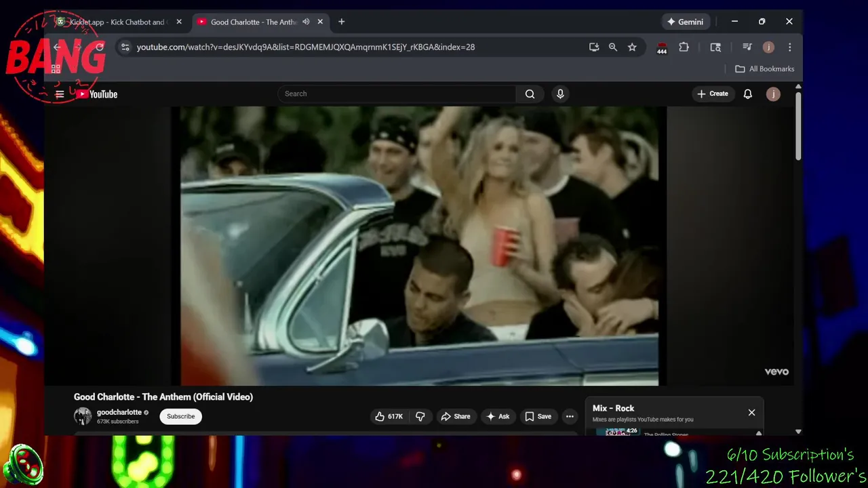Viewport: 868px width, 488px height.
Task: Open the goodcharlotte channel avatar
Action: click(x=83, y=416)
